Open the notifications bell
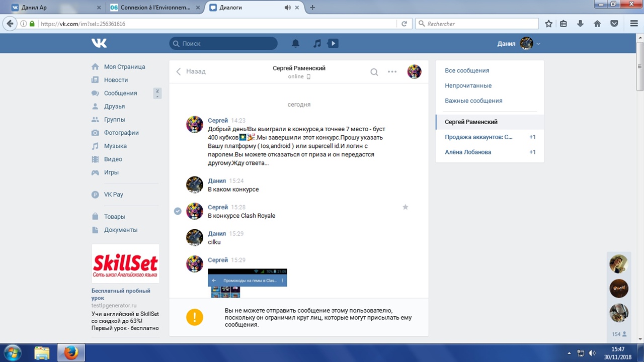 [296, 44]
